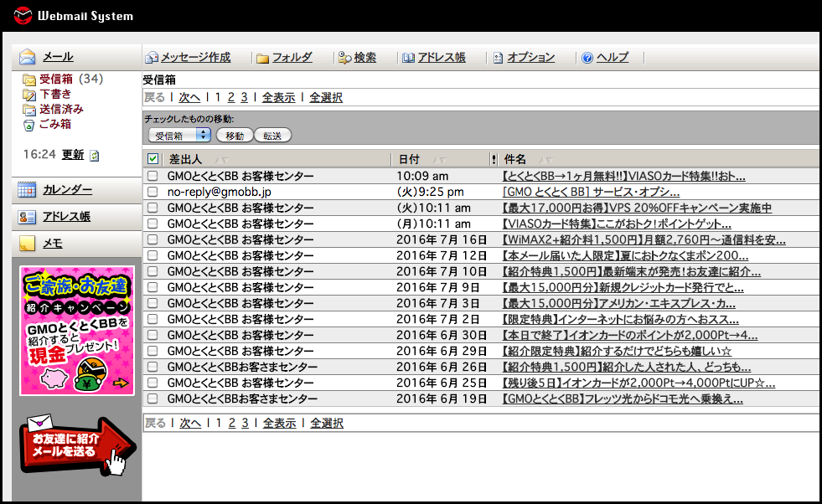Click the ご家族・お友達 campaign banner
This screenshot has height=504, width=822.
coord(77,331)
